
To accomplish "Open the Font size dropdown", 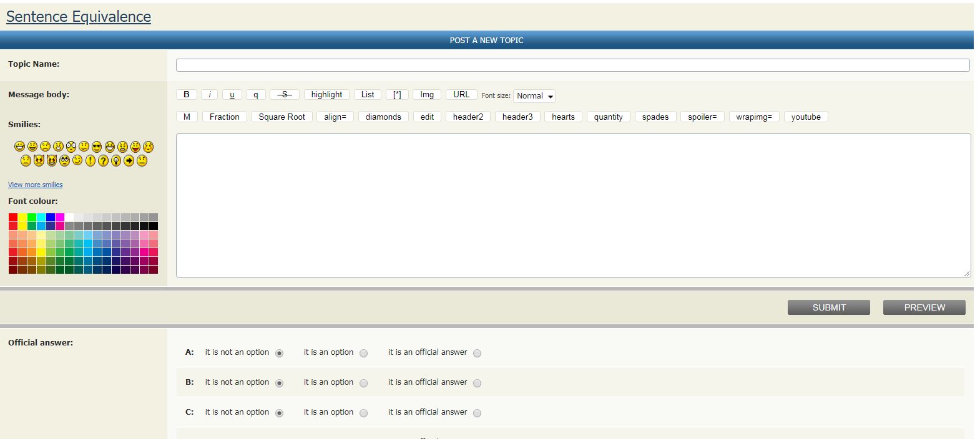I will pos(534,96).
